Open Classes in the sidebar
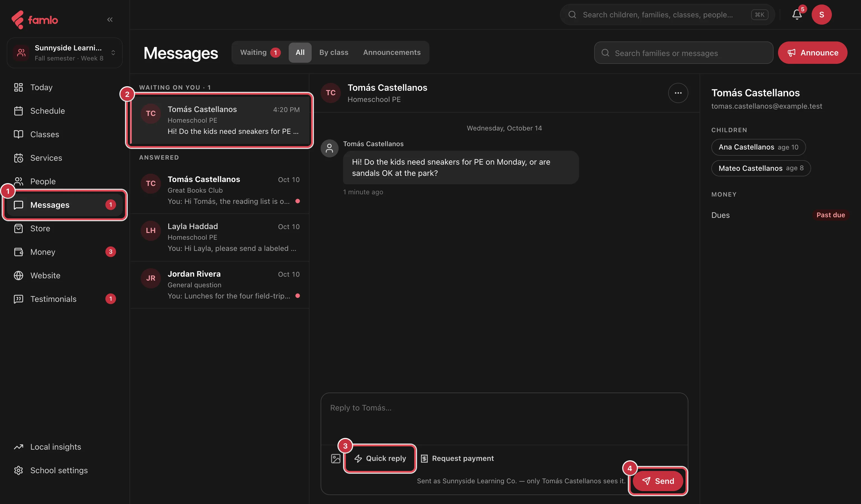 pos(64,134)
